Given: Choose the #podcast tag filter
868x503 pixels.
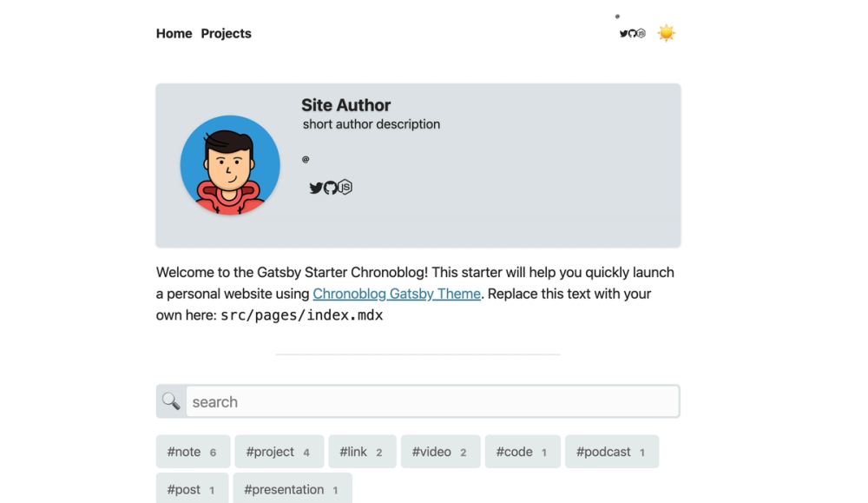Looking at the screenshot, I should click(612, 452).
